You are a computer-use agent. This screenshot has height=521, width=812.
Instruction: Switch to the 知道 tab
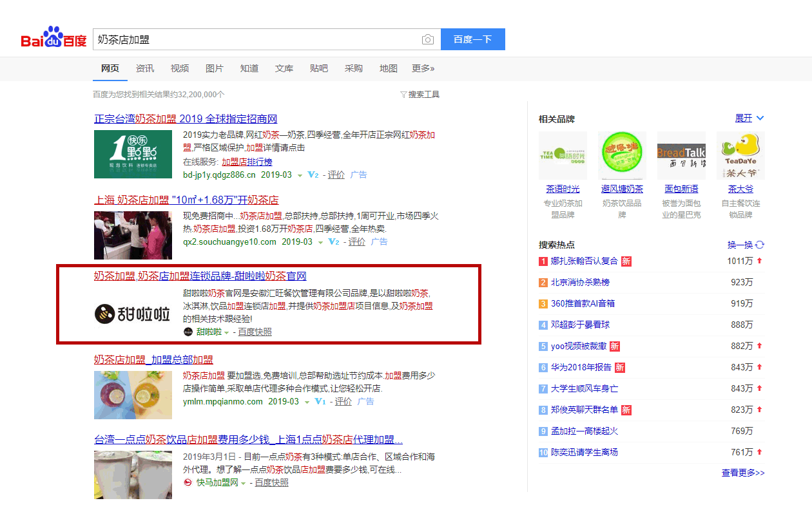(x=249, y=68)
